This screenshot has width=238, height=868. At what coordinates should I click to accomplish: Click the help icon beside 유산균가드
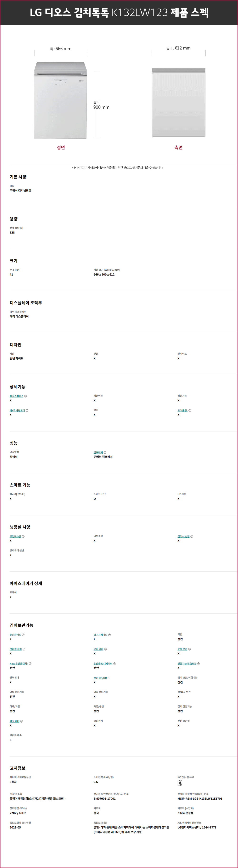point(23,635)
